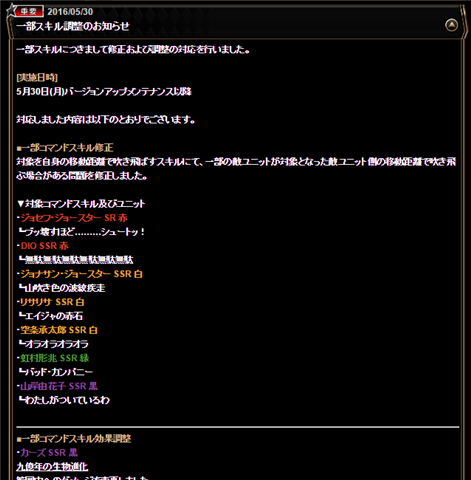Click the リサリサ SSR 白 unit entry
The height and width of the screenshot is (480, 471).
click(x=52, y=302)
